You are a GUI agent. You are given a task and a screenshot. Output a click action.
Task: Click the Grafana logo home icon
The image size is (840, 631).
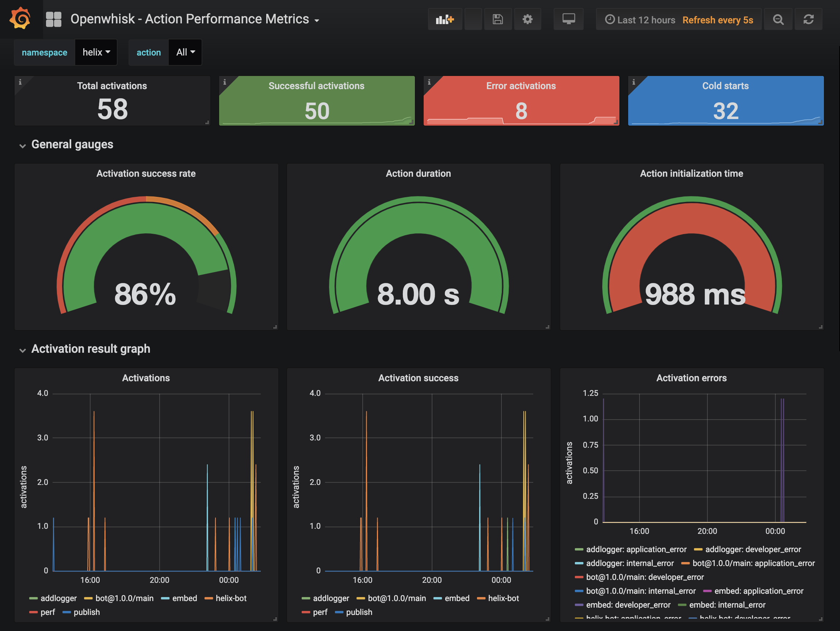point(20,19)
